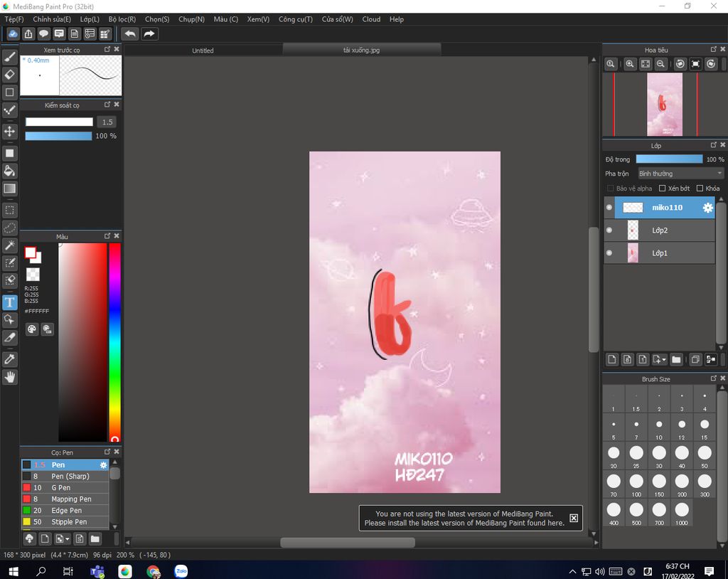Screen dimensions: 728x579
Task: Hide the Lớp2 layer
Action: click(x=609, y=230)
